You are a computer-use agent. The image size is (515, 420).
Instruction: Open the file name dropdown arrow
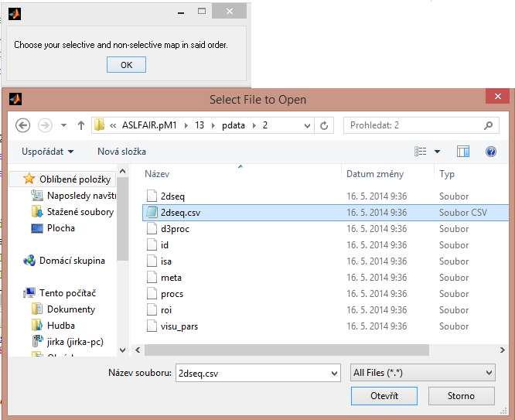point(334,374)
